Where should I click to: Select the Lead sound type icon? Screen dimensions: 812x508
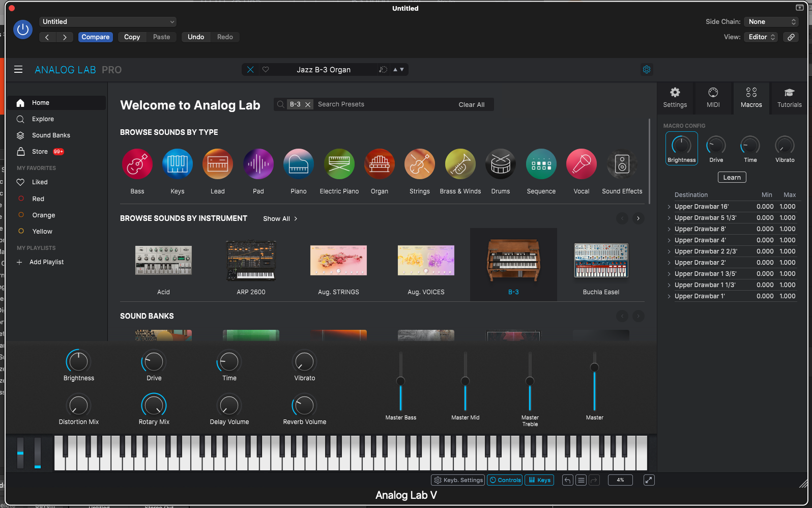coord(218,164)
